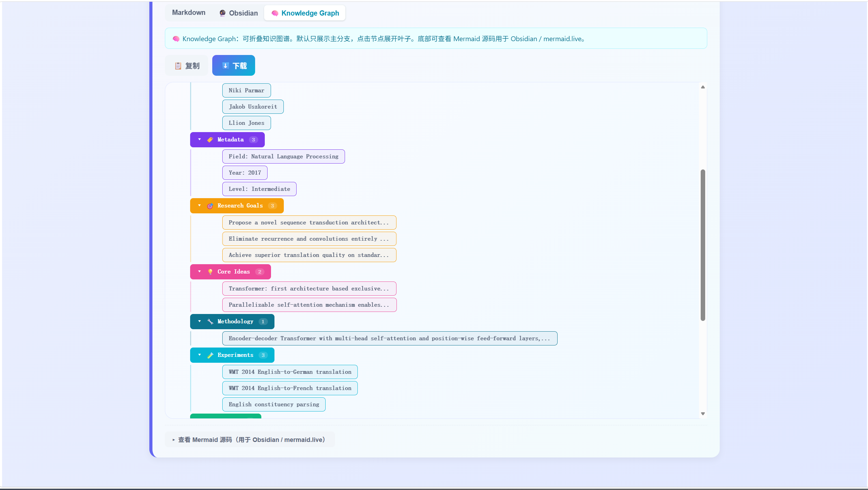Collapse the Core Ideas branch arrow
The height and width of the screenshot is (490, 868).
(199, 271)
